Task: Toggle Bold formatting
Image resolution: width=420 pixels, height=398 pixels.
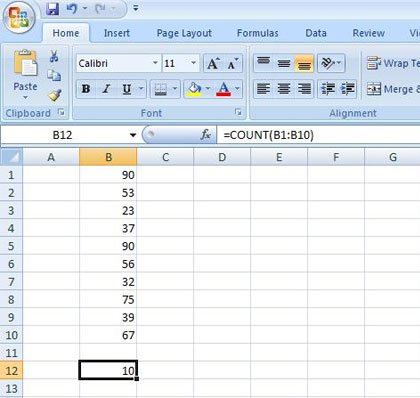Action: (x=86, y=89)
